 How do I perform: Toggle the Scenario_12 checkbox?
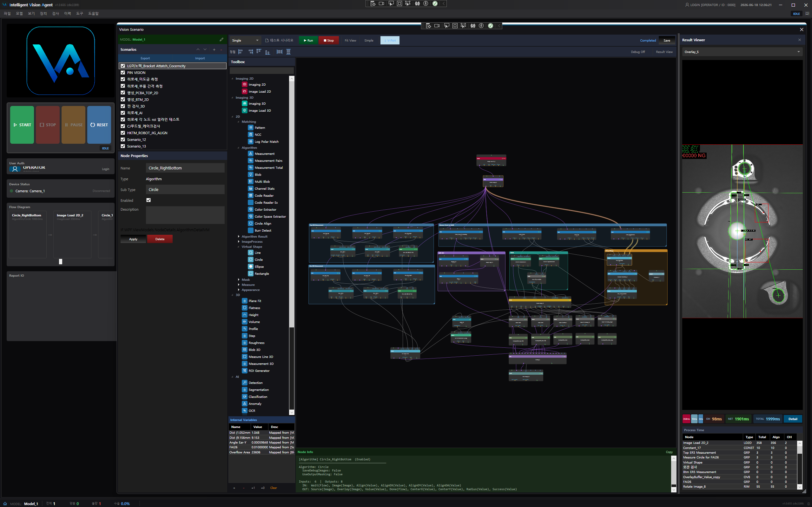click(x=123, y=140)
